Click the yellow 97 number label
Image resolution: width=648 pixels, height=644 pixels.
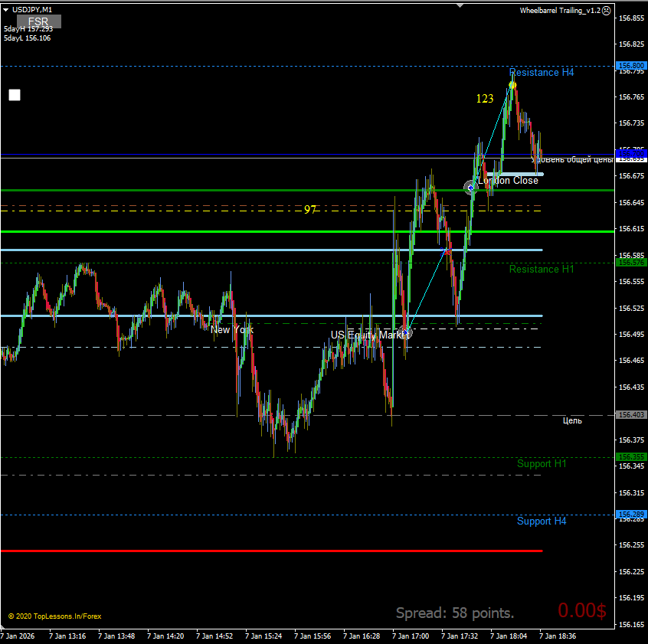click(x=310, y=210)
